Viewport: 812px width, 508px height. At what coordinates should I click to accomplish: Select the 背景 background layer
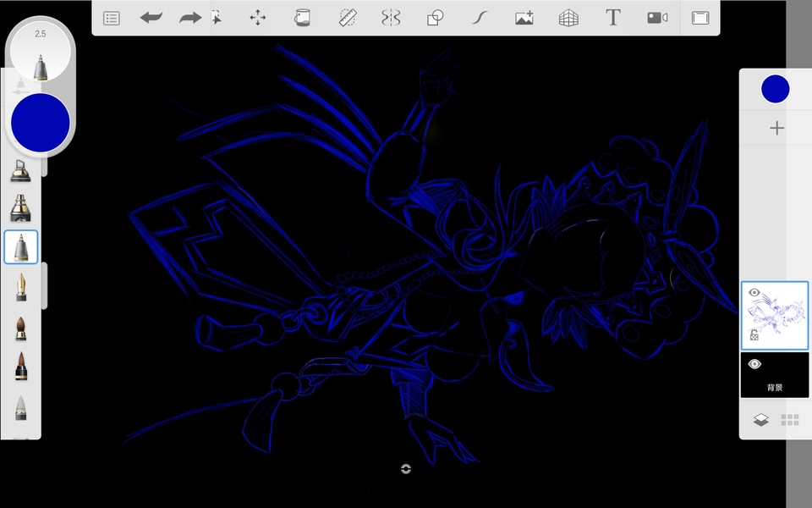tap(775, 375)
